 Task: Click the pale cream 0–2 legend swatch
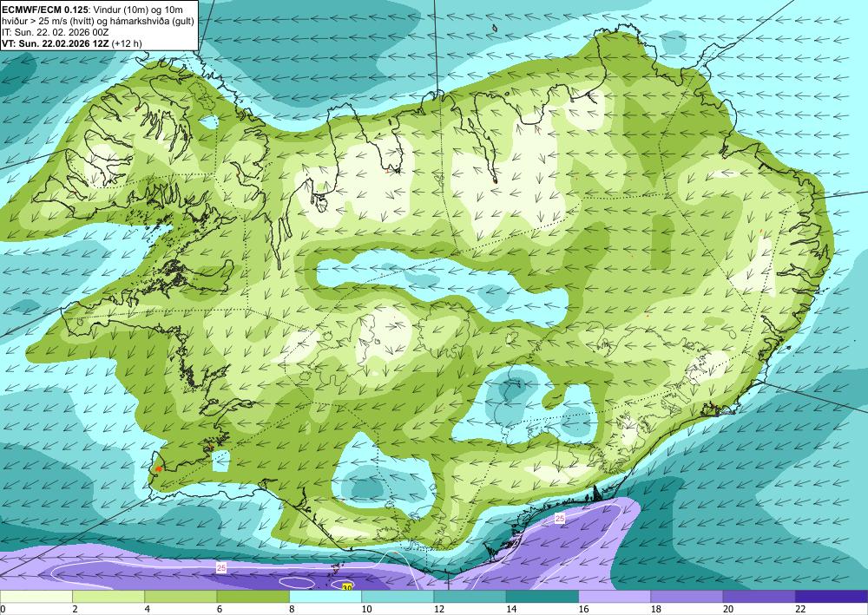pyautogui.click(x=36, y=596)
